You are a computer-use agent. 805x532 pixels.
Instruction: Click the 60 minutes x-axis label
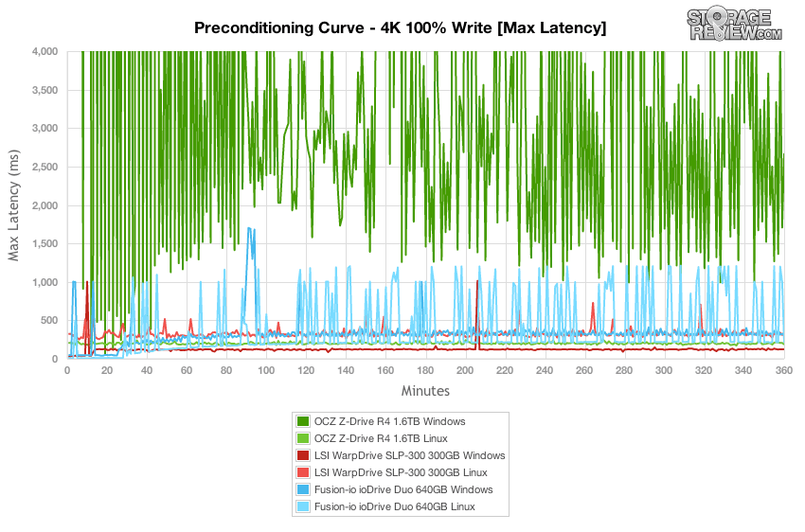pos(187,370)
